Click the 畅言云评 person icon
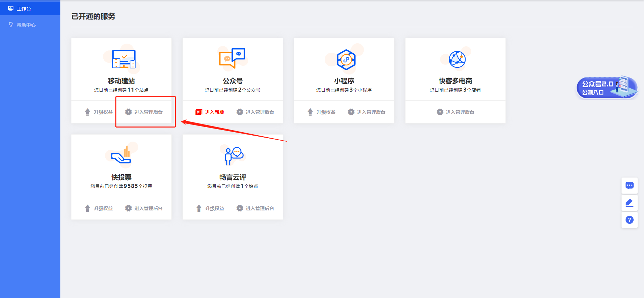 [x=233, y=156]
